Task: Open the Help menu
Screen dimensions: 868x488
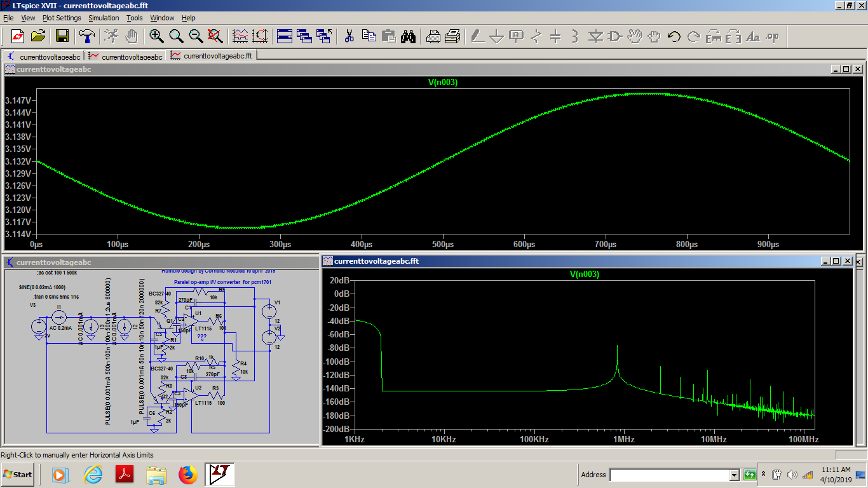Action: click(189, 18)
